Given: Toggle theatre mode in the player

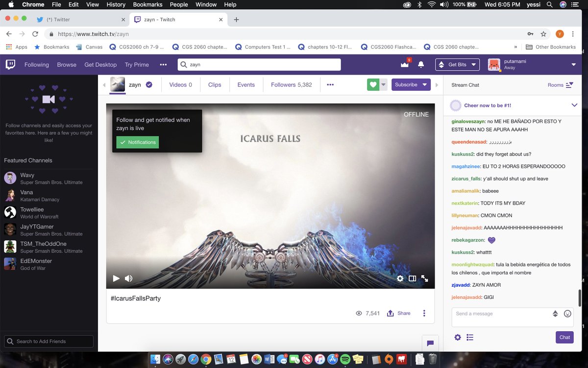Looking at the screenshot, I should (412, 278).
